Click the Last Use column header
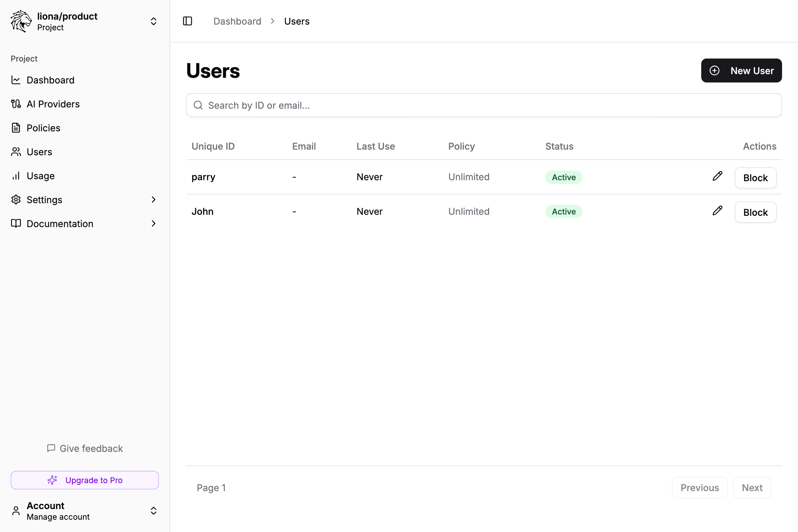Screen dimensions: 798x532 tap(376, 146)
